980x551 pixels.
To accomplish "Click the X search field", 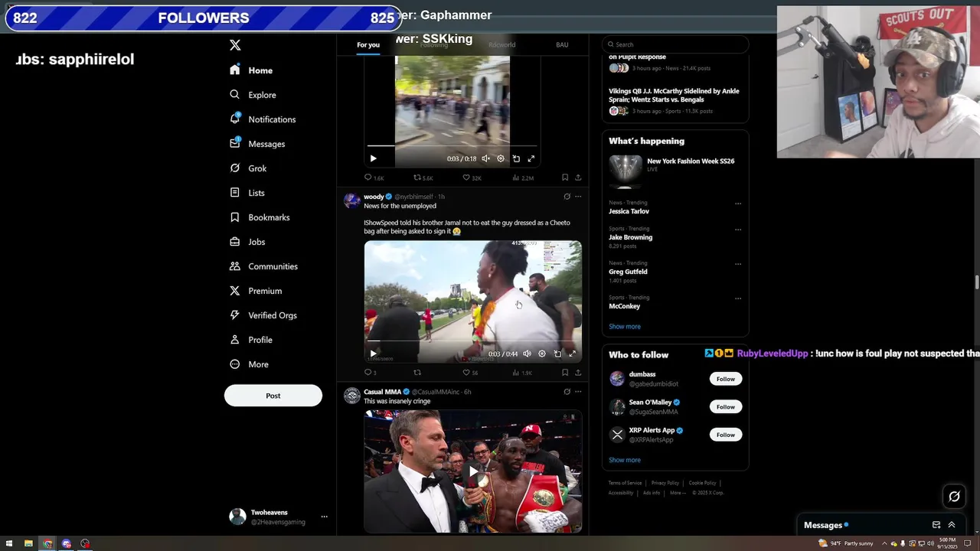I will coord(675,44).
